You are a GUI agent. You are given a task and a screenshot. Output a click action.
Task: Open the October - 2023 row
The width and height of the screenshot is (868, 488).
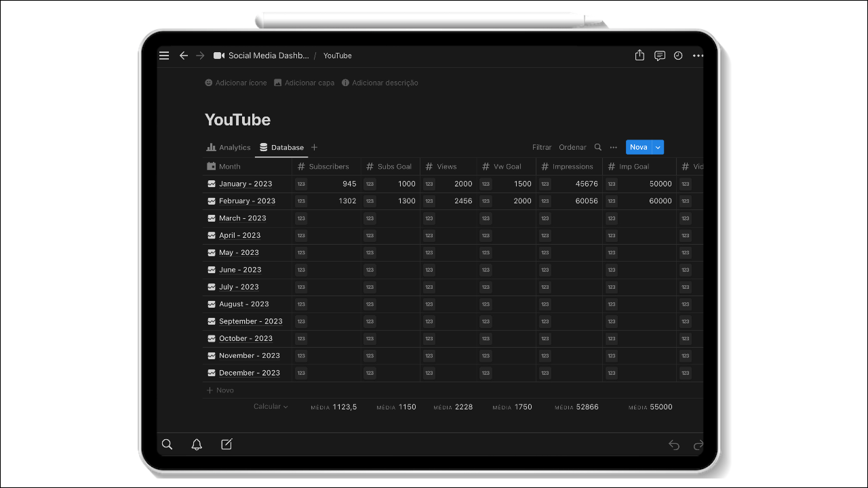coord(245,338)
